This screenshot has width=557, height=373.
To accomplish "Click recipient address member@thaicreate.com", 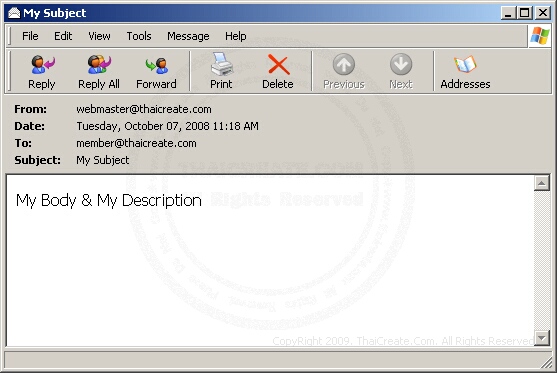I will click(136, 143).
